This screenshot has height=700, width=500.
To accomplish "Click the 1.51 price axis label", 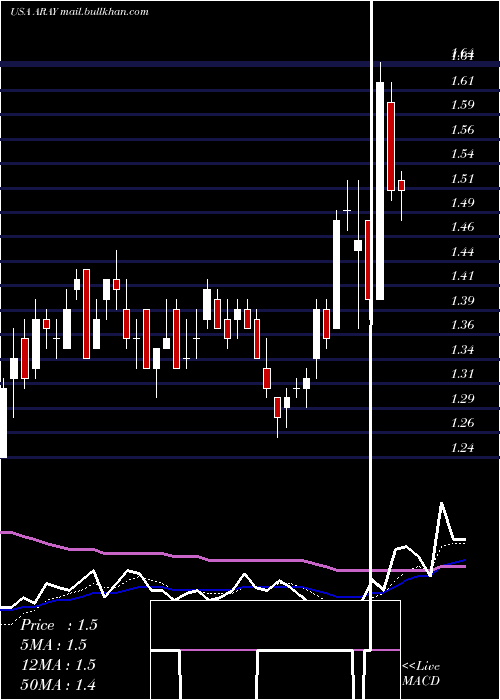I will (462, 179).
